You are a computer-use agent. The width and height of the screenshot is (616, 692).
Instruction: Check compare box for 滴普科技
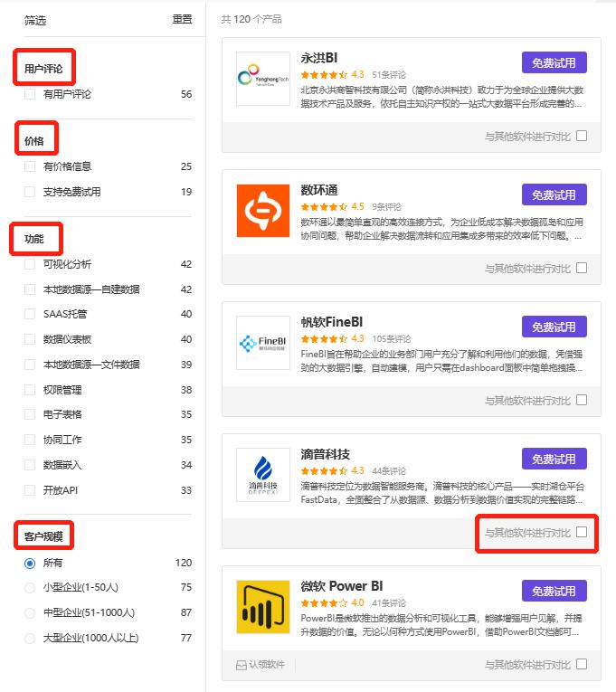click(582, 532)
